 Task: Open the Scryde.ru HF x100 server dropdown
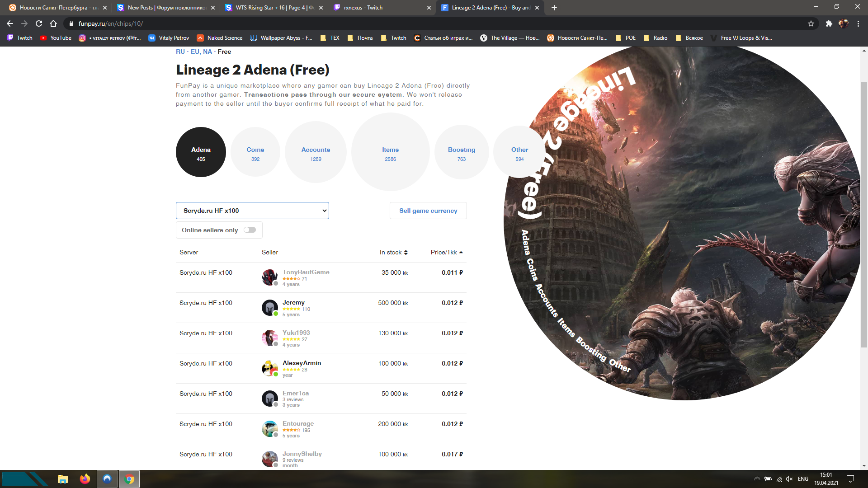(x=252, y=211)
